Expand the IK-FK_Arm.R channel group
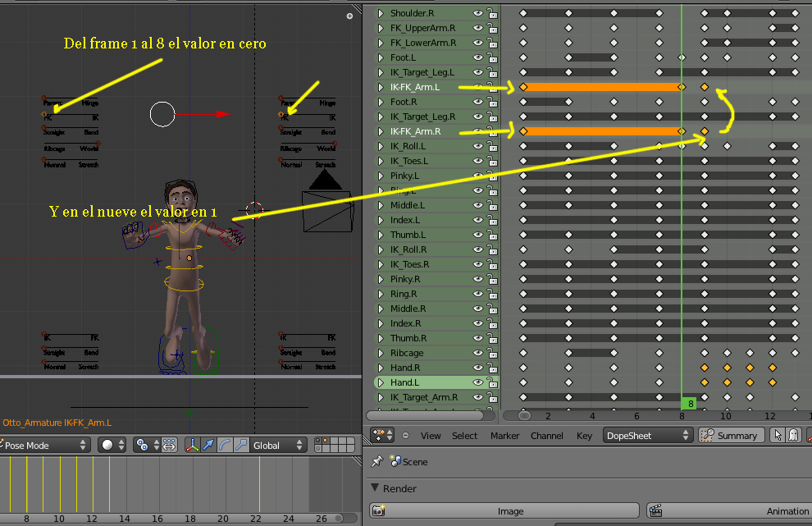The image size is (812, 526). 381,131
